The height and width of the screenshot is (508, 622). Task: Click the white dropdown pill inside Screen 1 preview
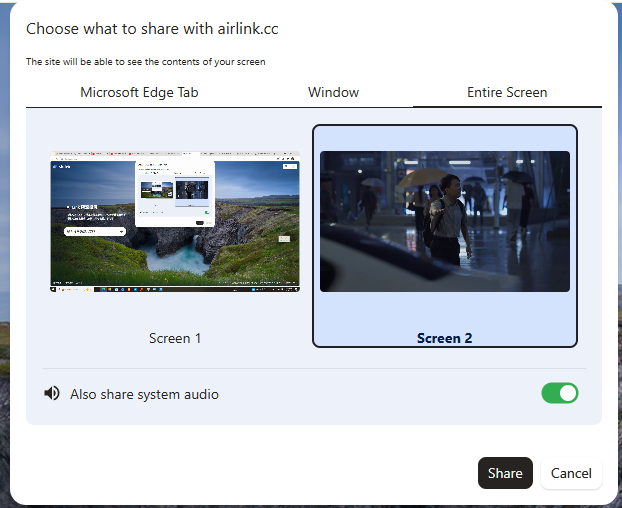tap(95, 231)
